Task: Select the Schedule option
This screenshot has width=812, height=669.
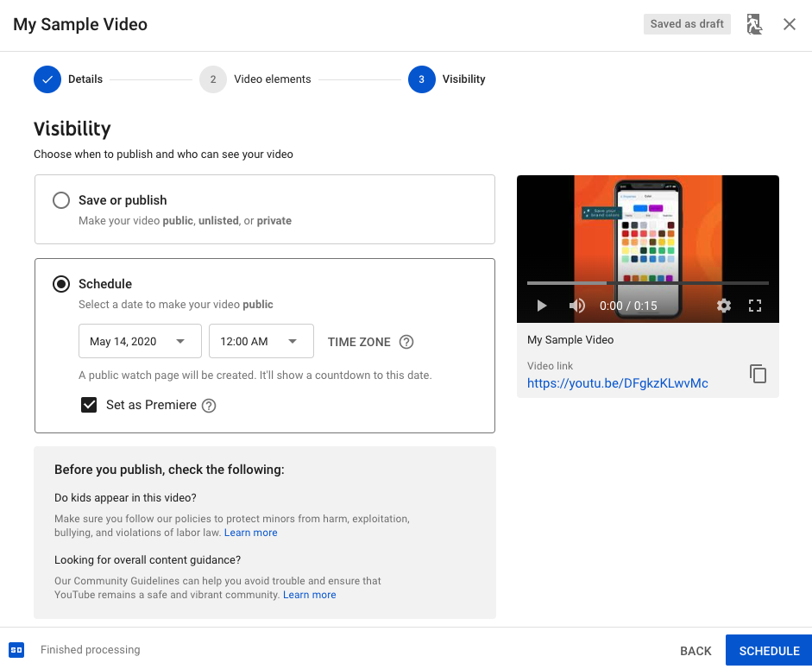Action: tap(60, 283)
